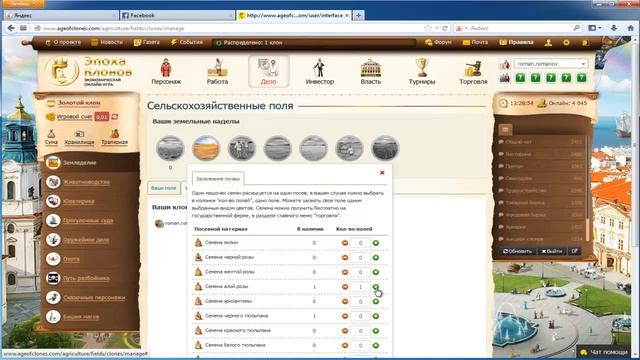Increase field count for Семена лилии
The image size is (640, 360).
(376, 243)
